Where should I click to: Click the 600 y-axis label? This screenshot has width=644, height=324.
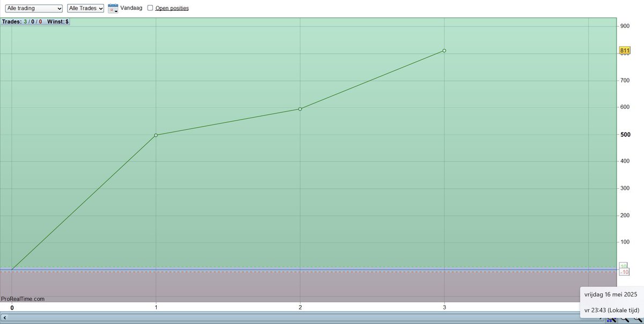click(625, 107)
